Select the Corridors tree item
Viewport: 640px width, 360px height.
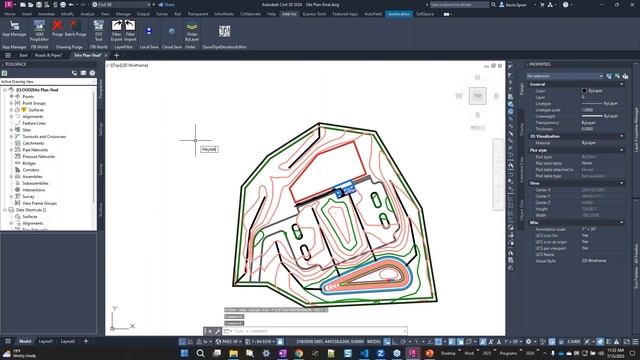click(31, 170)
